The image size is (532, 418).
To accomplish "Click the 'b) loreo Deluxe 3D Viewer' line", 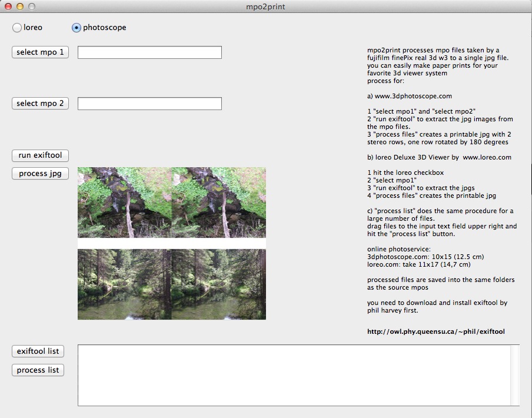I will [x=439, y=157].
